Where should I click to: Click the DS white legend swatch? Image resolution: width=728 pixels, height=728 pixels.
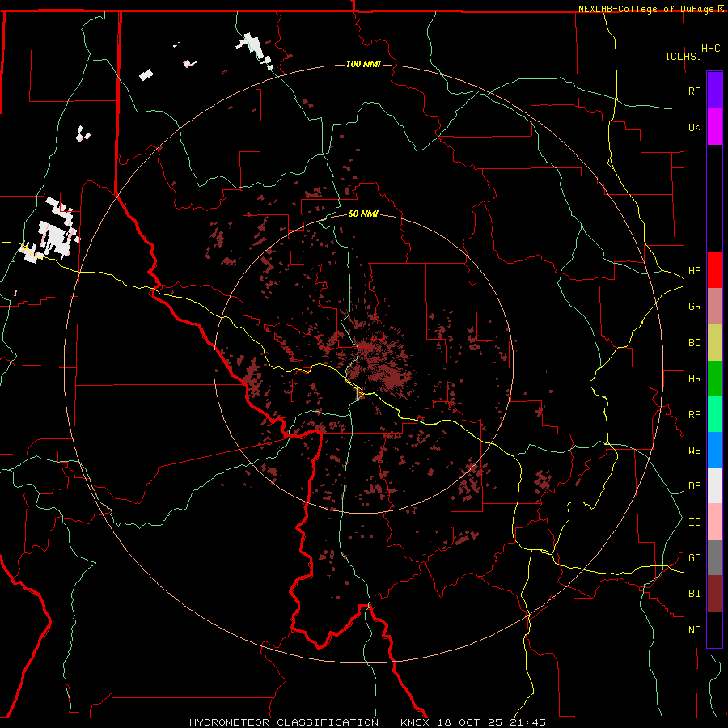[x=714, y=485]
